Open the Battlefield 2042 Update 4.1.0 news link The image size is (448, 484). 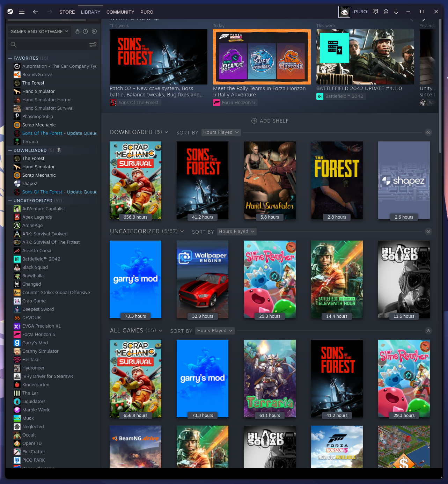[359, 88]
